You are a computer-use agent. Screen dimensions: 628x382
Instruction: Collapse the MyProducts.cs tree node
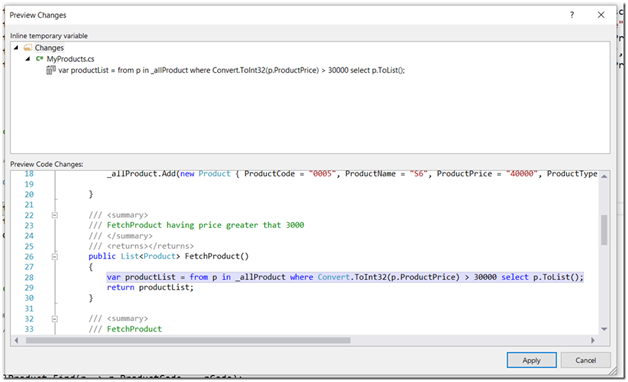(x=28, y=59)
